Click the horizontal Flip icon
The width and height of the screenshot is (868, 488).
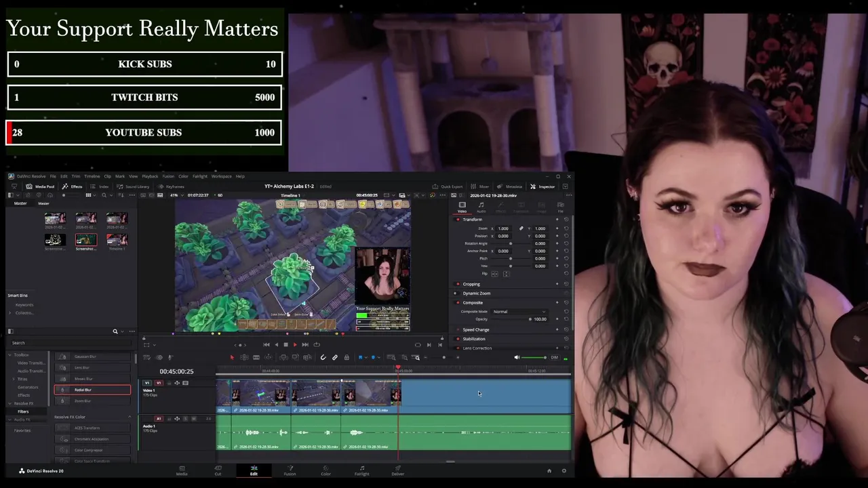coord(494,274)
